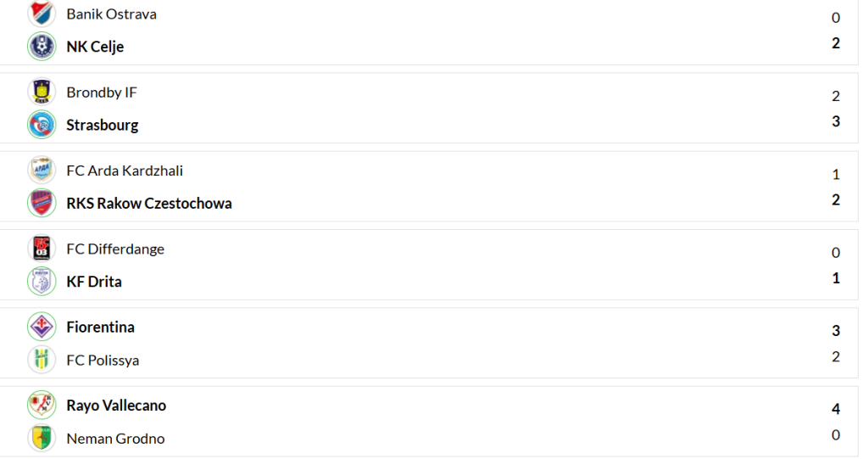Click the RKS Rakow Czestochowa crest
The image size is (868, 459).
tap(41, 203)
